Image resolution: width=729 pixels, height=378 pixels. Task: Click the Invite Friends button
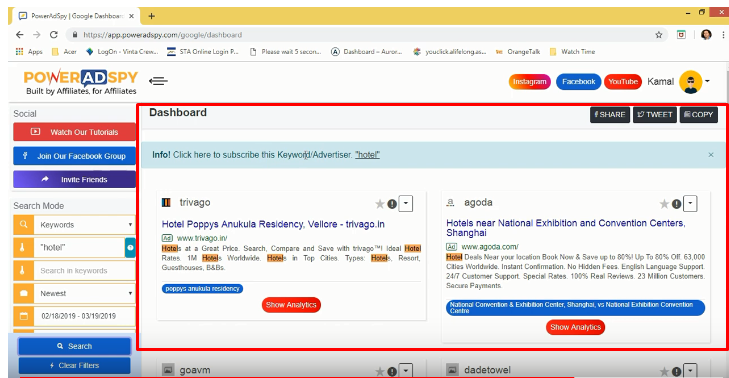pyautogui.click(x=74, y=179)
